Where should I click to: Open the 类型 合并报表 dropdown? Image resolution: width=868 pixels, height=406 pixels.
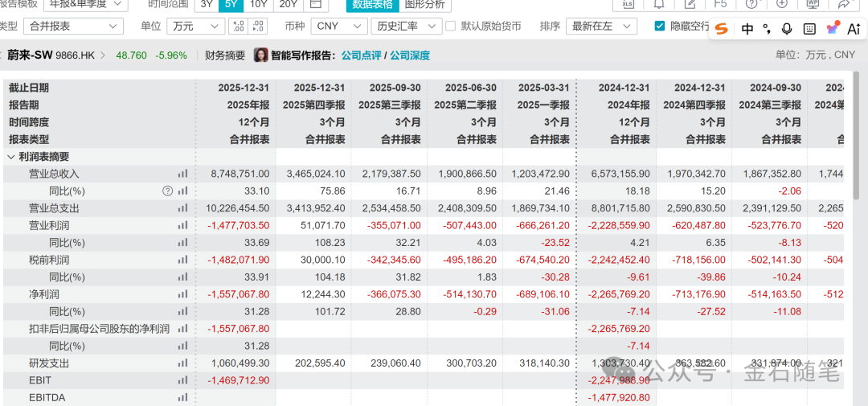coord(74,26)
